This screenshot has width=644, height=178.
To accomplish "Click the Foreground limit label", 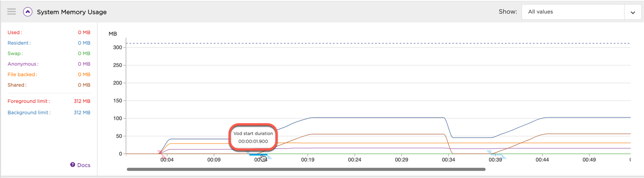I will tap(29, 101).
